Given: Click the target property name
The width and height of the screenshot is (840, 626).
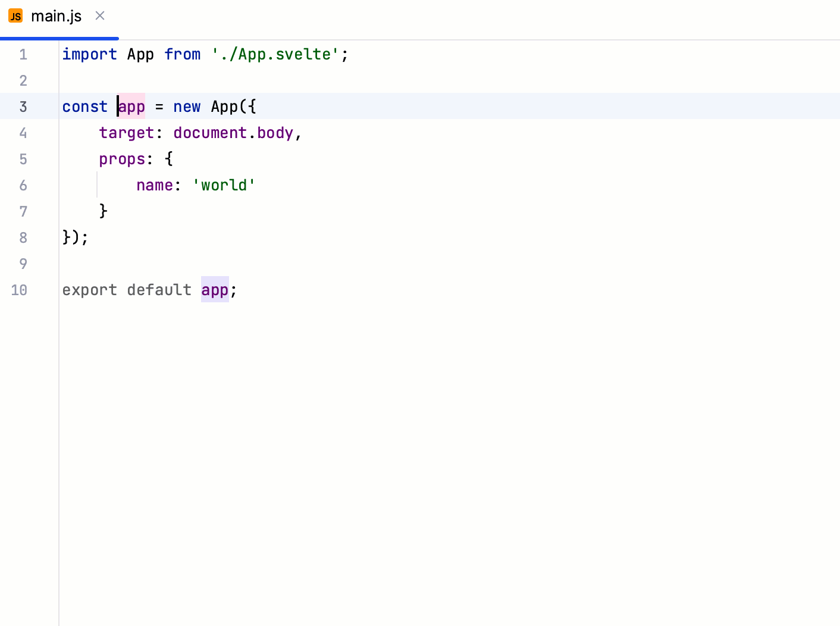Looking at the screenshot, I should click(x=127, y=133).
